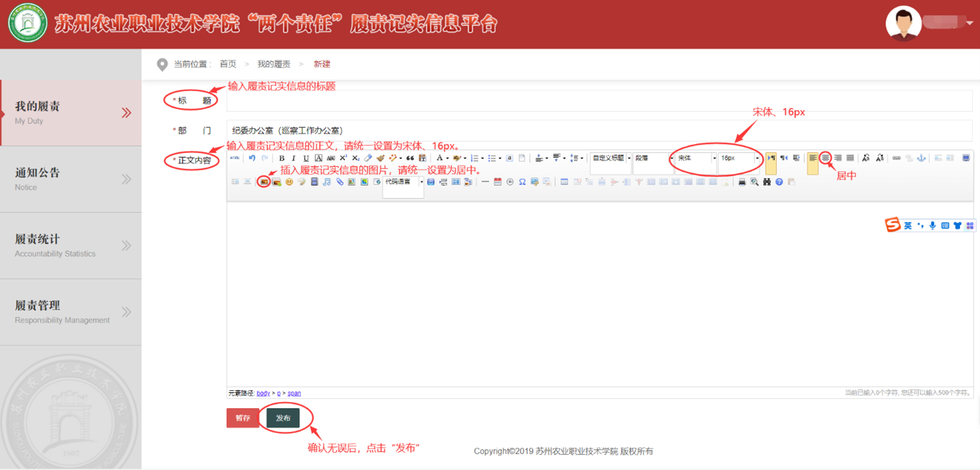Open the editor help icon
The image size is (980, 470).
click(779, 182)
